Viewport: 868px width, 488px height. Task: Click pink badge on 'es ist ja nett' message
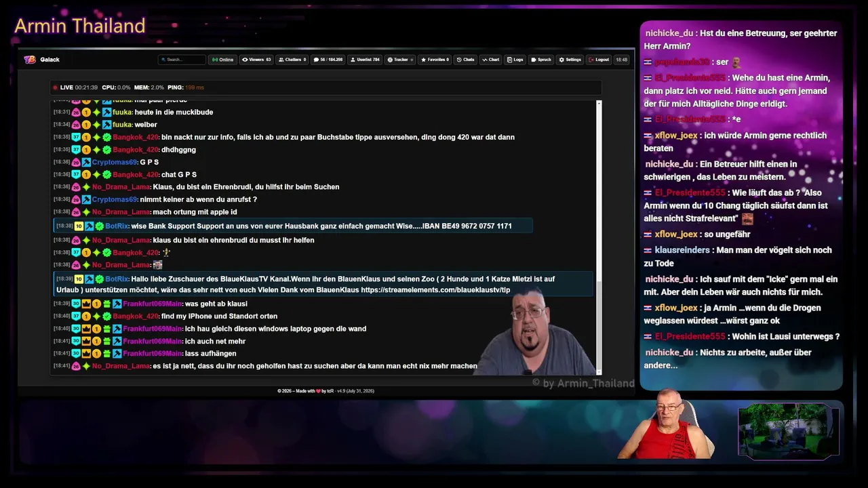76,366
